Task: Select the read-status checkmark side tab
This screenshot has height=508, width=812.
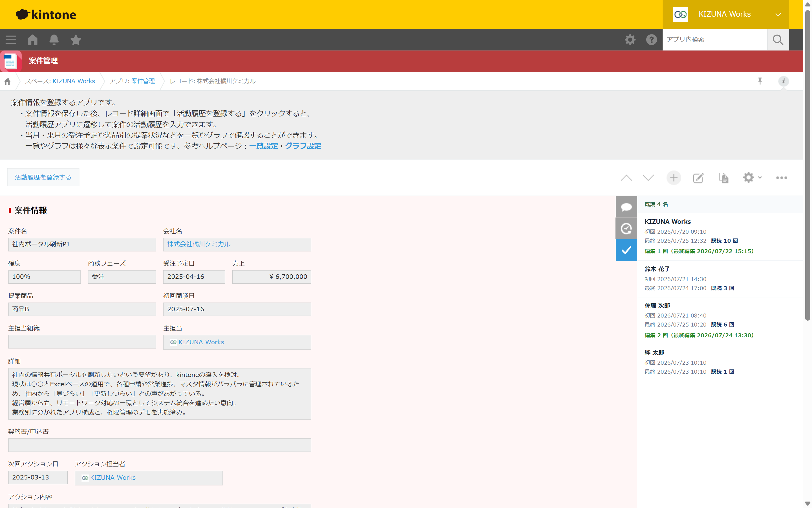Action: tap(626, 250)
